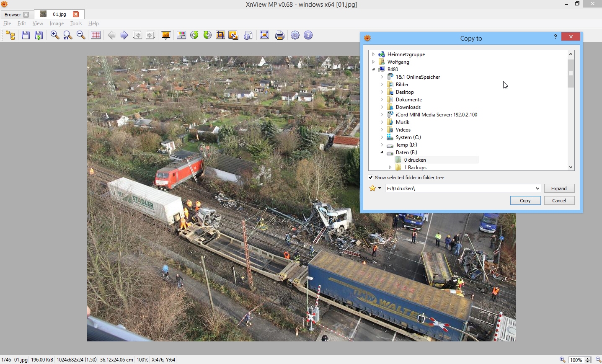Screen dimensions: 602x364
Task: Expand the Downloads folder node
Action: pyautogui.click(x=382, y=107)
